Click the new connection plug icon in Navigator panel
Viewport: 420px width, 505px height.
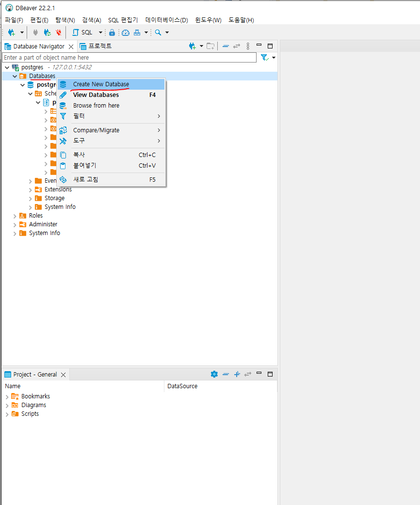[x=193, y=46]
